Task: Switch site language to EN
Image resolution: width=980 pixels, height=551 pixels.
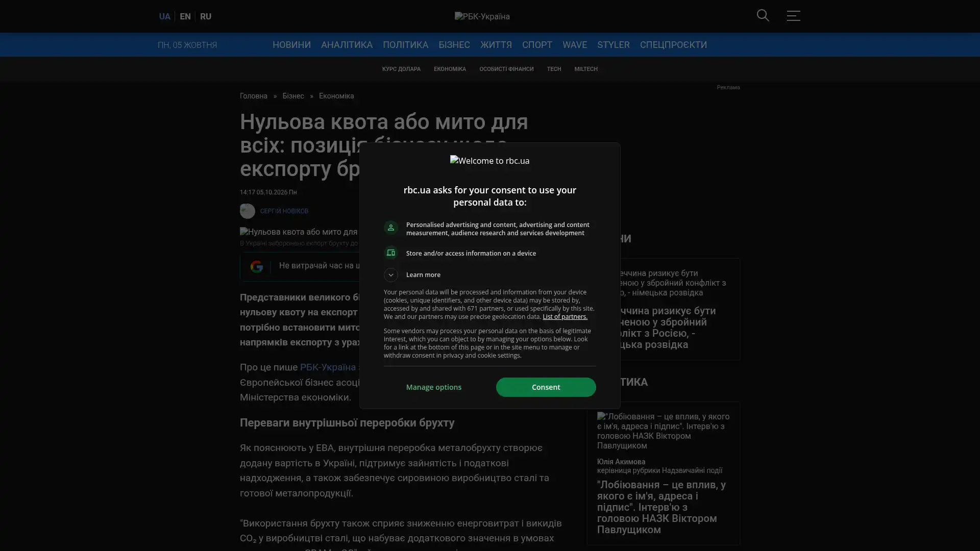Action: coord(185,16)
